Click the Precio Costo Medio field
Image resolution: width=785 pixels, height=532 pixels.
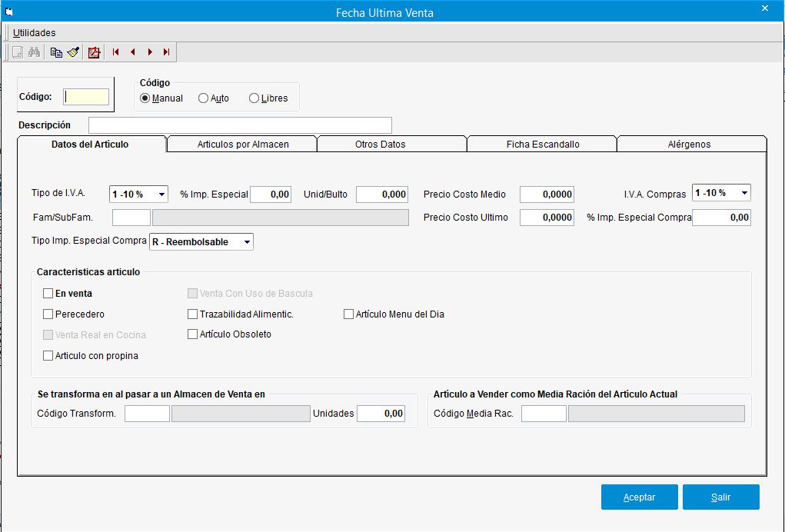[547, 195]
